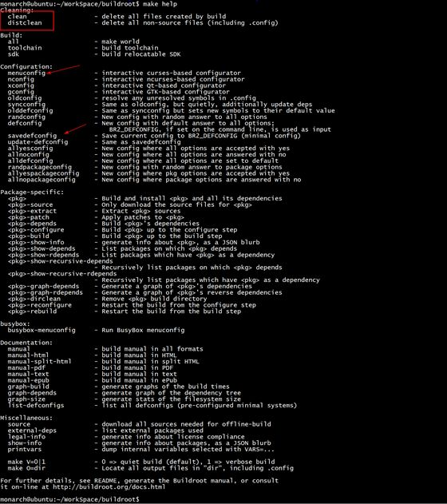Click the 'manual-pdf' documentation target
447x504 pixels.
(26, 367)
